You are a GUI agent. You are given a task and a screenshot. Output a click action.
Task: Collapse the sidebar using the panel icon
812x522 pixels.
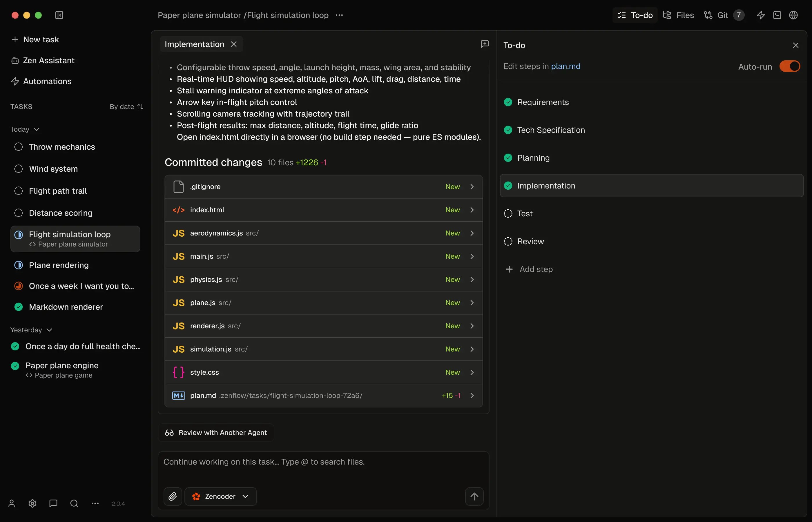[x=59, y=15]
